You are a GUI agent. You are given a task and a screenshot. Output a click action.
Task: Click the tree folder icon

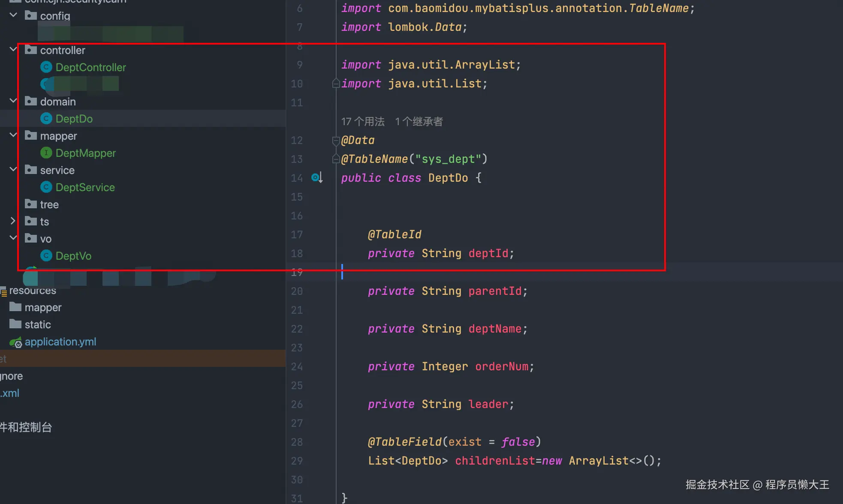tap(31, 204)
